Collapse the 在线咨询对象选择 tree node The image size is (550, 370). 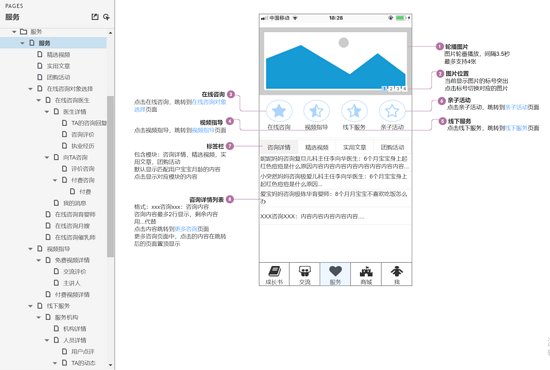(31, 89)
